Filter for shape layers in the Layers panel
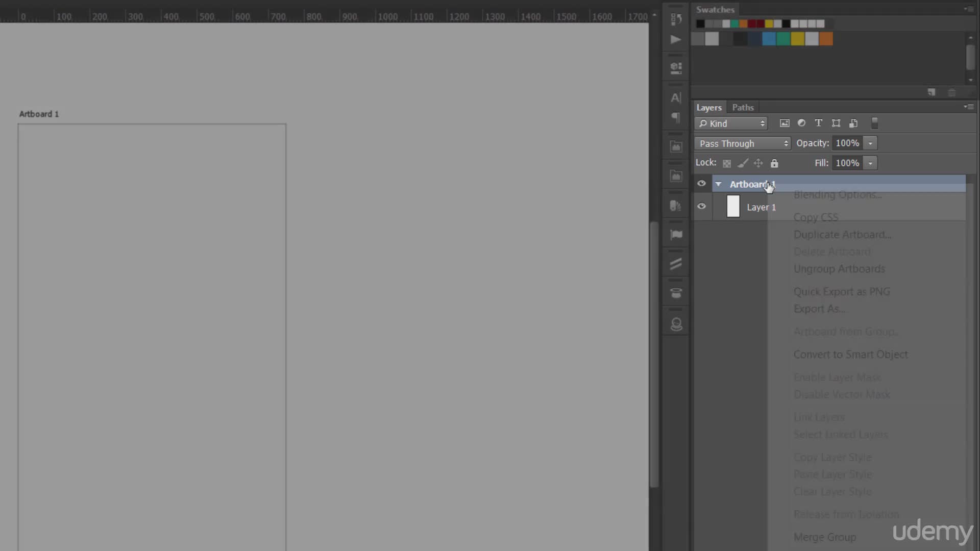 click(836, 123)
